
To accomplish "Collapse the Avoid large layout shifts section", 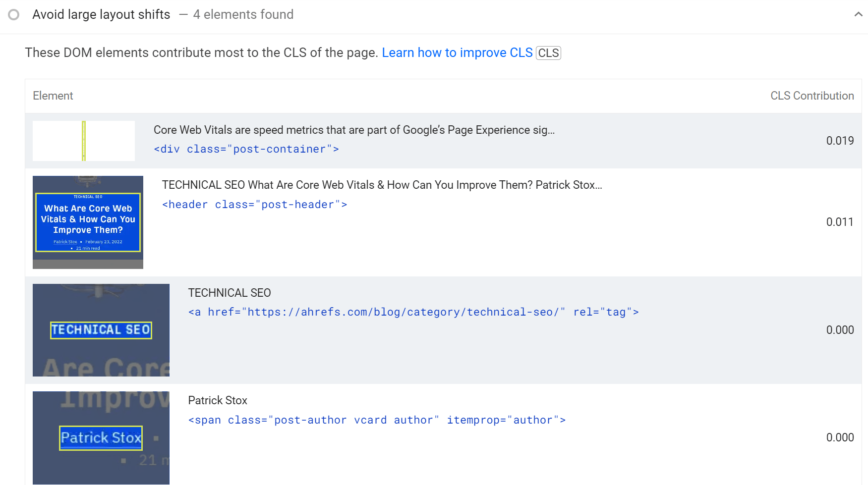I will pos(858,14).
